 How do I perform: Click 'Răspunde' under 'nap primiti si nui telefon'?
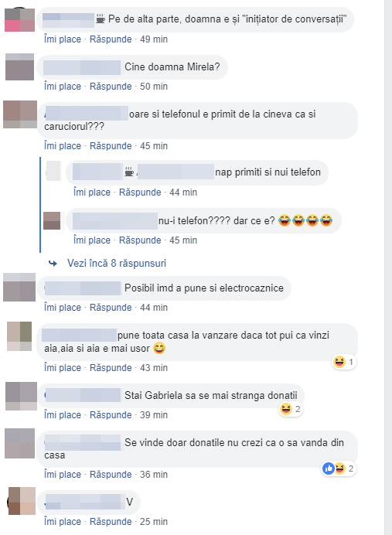click(140, 192)
